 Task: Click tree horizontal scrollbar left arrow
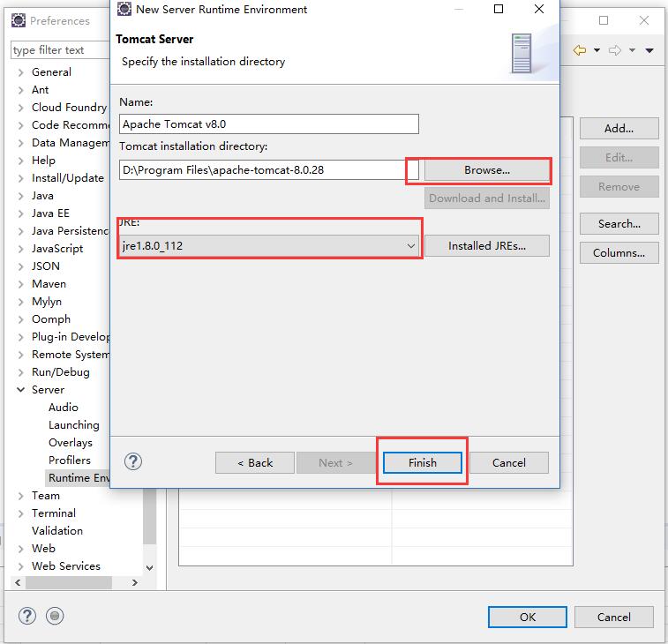[18, 582]
